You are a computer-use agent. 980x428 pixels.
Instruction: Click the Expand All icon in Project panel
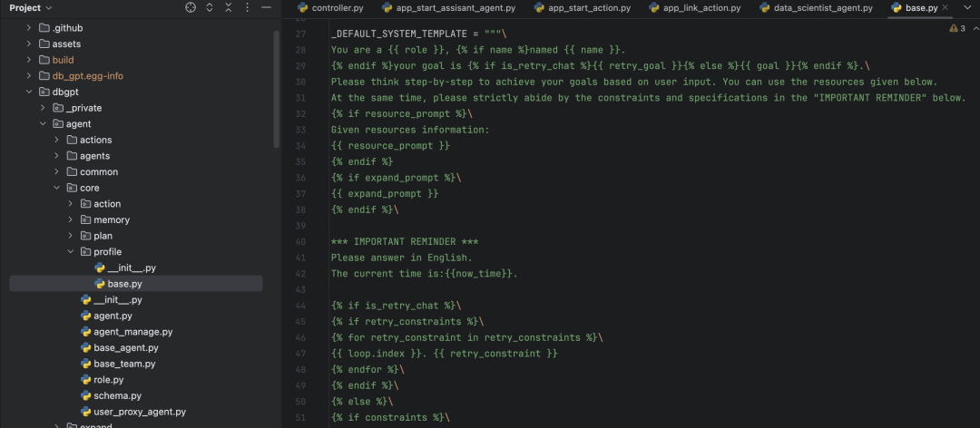tap(211, 7)
